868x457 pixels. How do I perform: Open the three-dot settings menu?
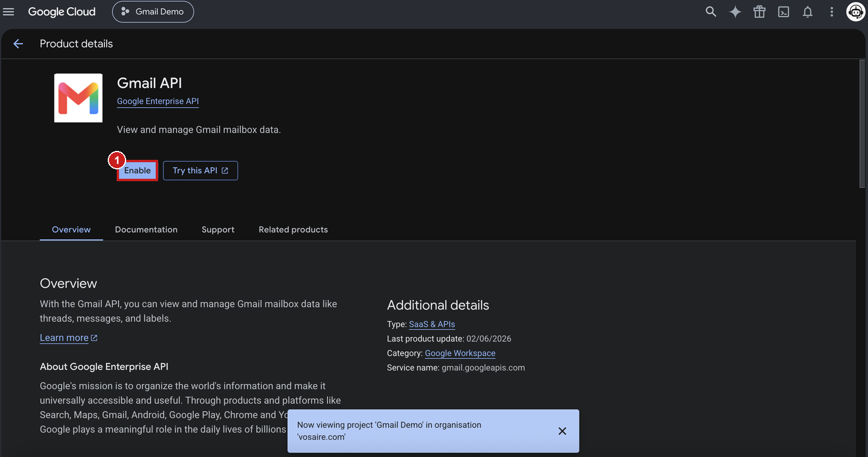coord(832,12)
